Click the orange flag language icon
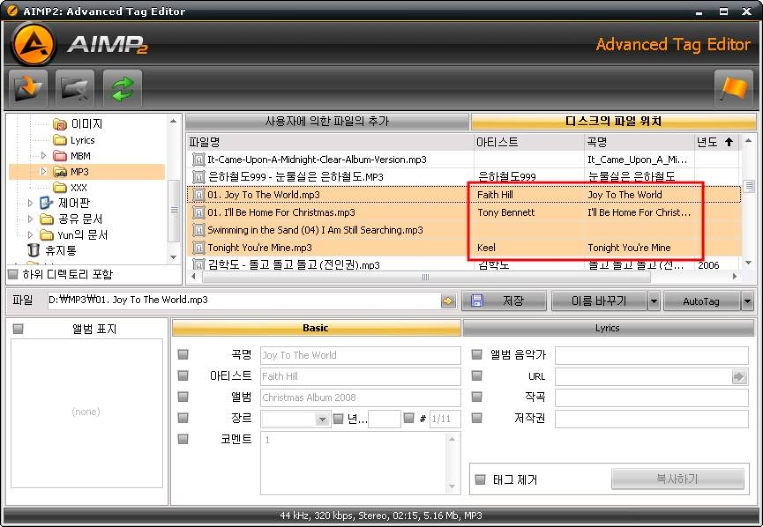Screen dimensions: 763x527 pyautogui.click(x=733, y=89)
